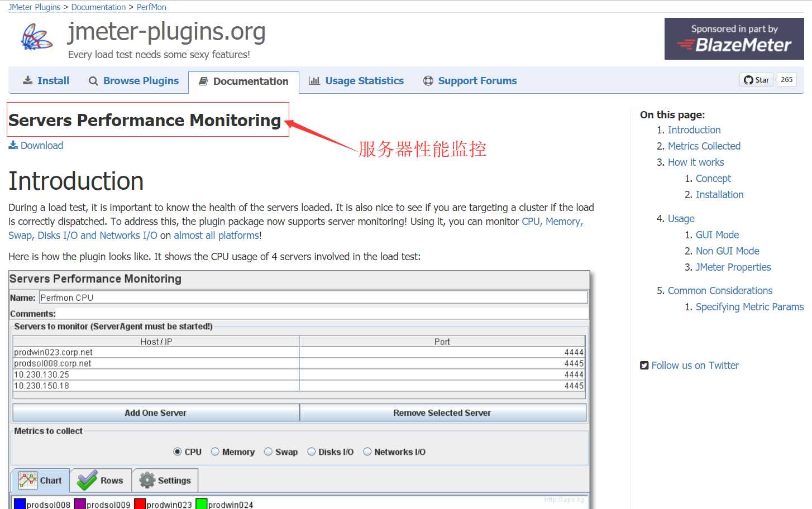Click the red prodwin023 legend swatch
This screenshot has width=812, height=509.
(x=140, y=504)
